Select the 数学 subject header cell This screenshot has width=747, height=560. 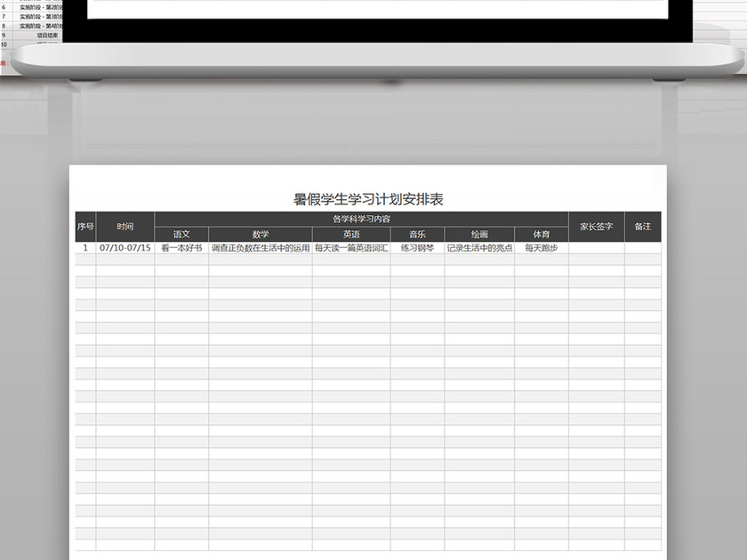pos(258,234)
